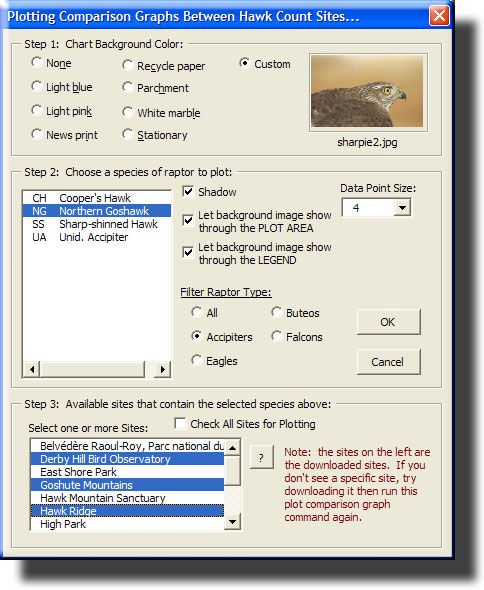The image size is (484, 590).
Task: Filter raptor type to All
Action: pos(197,312)
